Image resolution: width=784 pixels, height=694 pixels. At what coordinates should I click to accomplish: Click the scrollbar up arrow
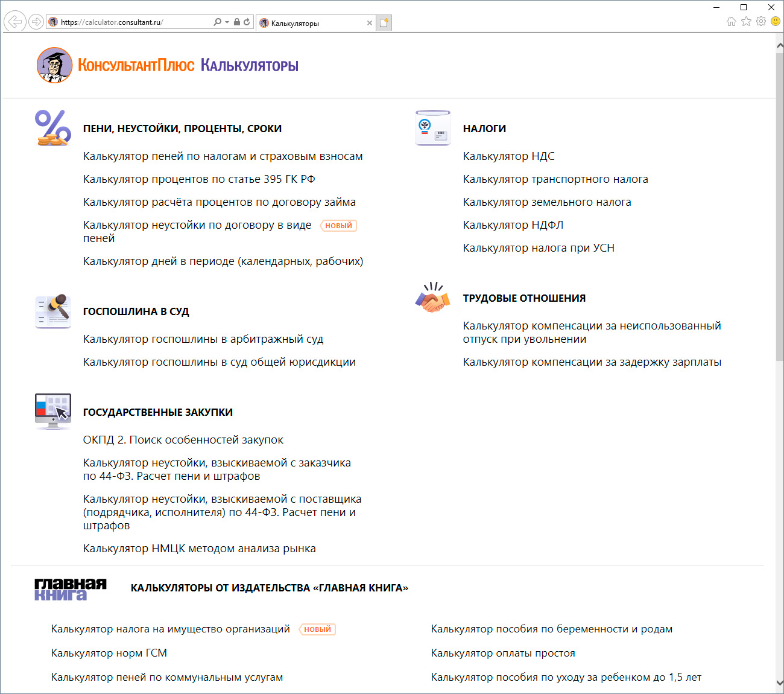pos(779,46)
